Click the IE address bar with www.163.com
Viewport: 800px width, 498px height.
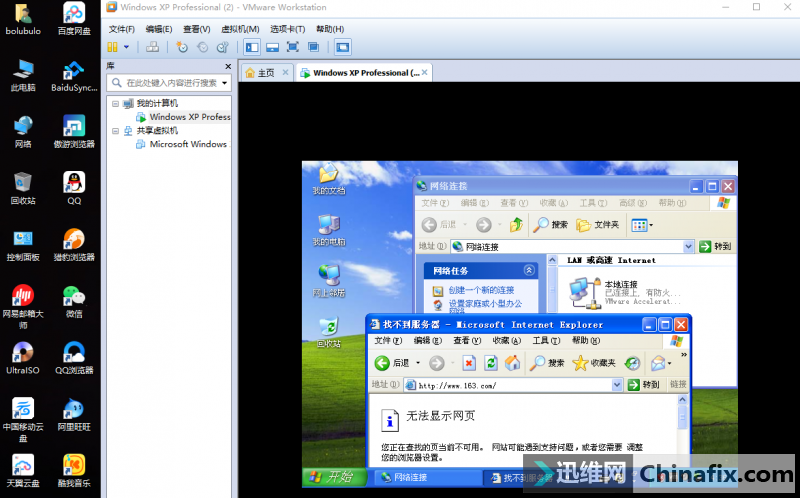pos(514,385)
